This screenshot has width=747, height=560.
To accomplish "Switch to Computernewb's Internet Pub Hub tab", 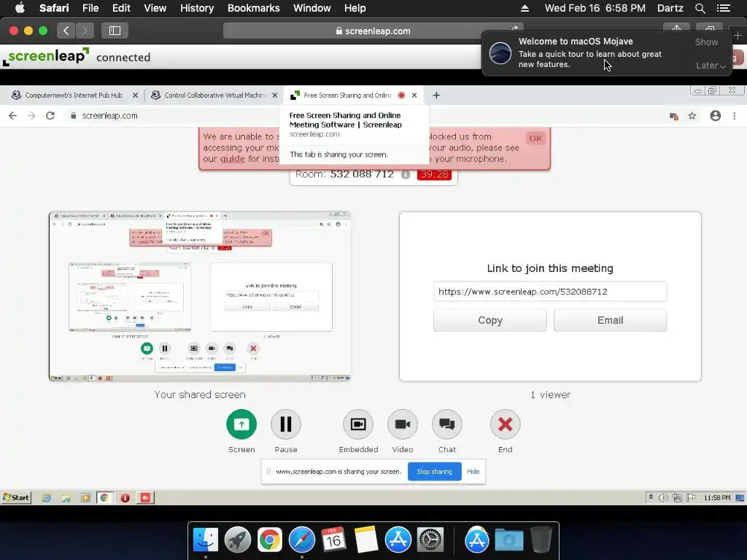I will pyautogui.click(x=73, y=96).
